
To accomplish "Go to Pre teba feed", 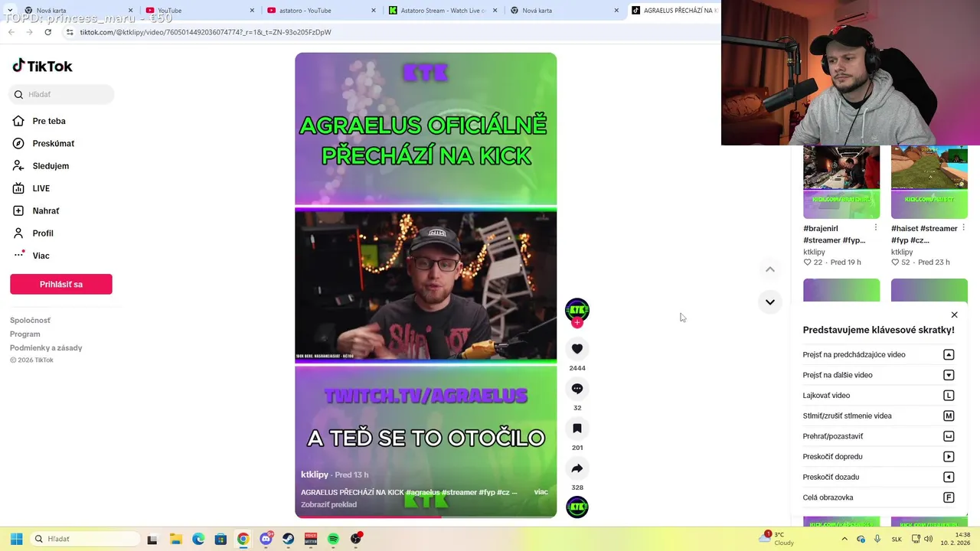I will [48, 121].
